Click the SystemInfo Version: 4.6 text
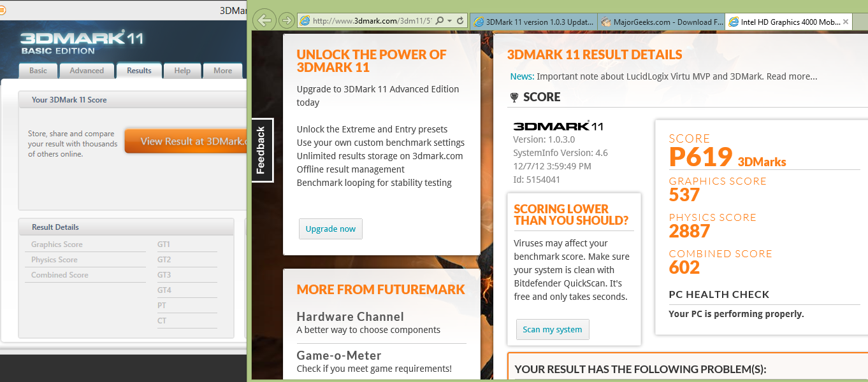 point(560,153)
